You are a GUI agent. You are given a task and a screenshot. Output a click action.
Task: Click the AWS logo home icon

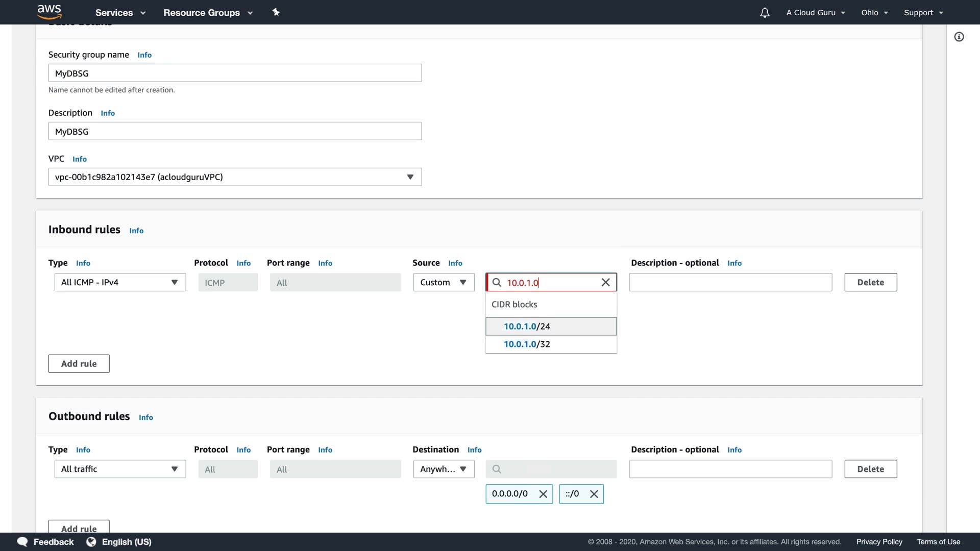tap(49, 11)
